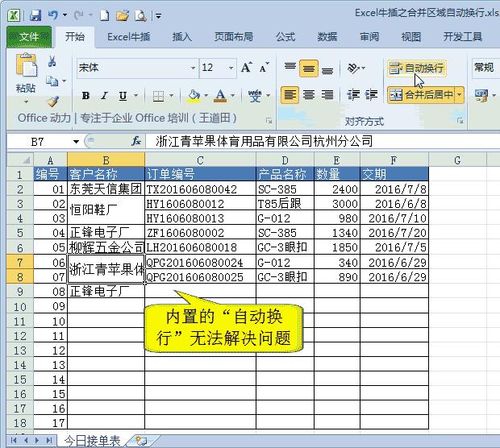Viewport: 500px width, 448px height.
Task: Click the 合并后居中 merge button
Action: 422,94
